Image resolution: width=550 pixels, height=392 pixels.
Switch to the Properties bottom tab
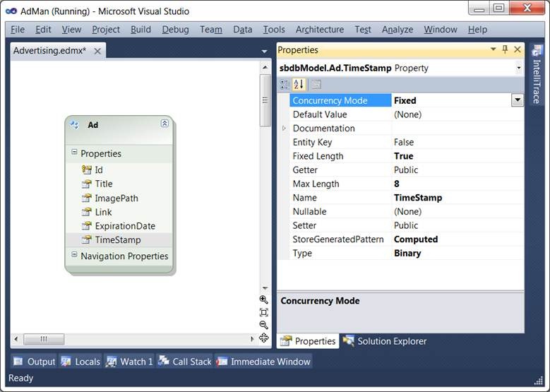tap(308, 340)
